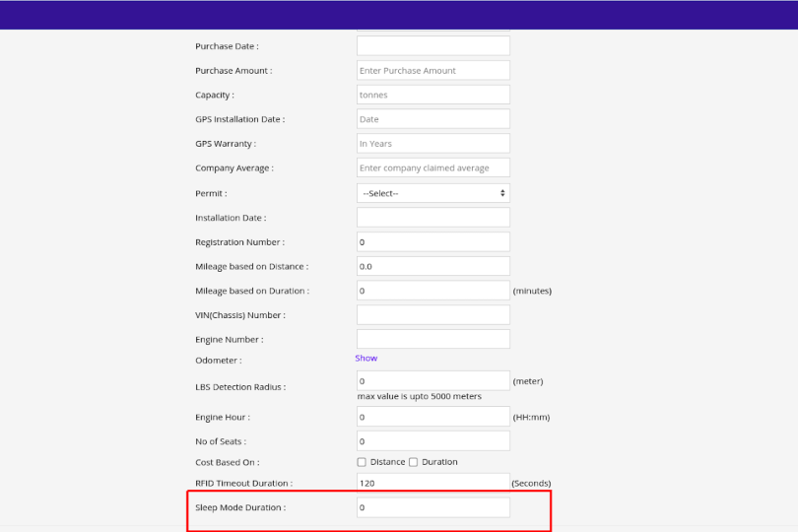
Task: Click the Show link for Odometer
Action: tap(366, 359)
